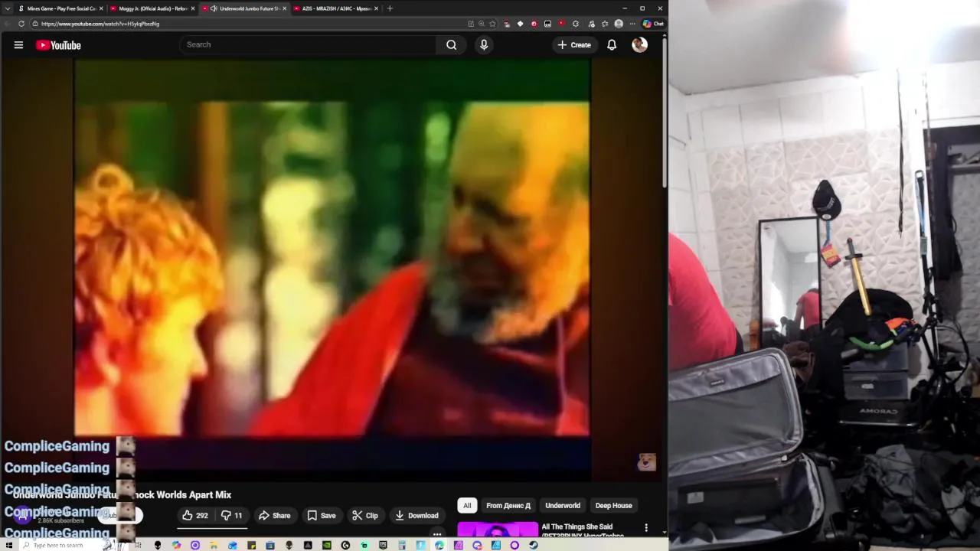Switch to the AZIS - MRAZISH tab
The image size is (980, 551).
pyautogui.click(x=334, y=8)
